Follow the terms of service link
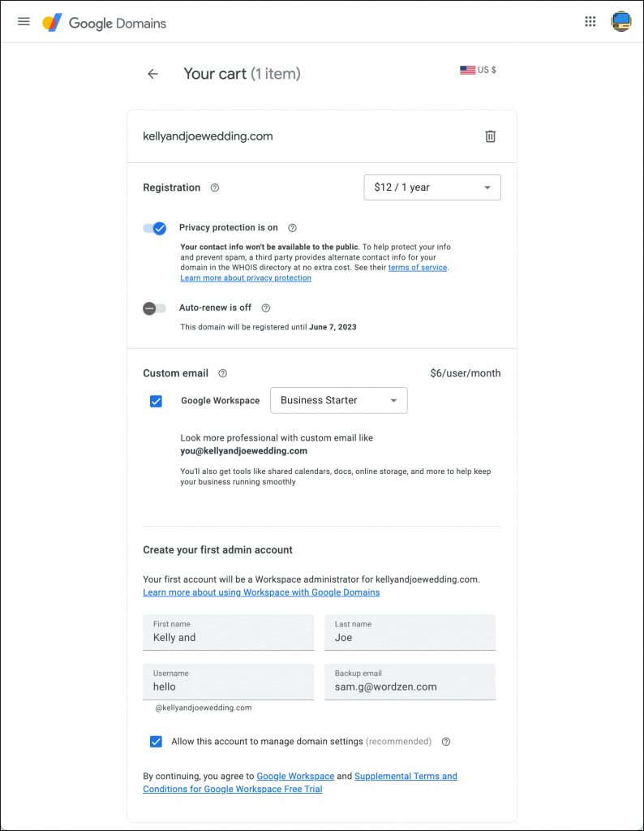644x831 pixels. click(x=418, y=268)
